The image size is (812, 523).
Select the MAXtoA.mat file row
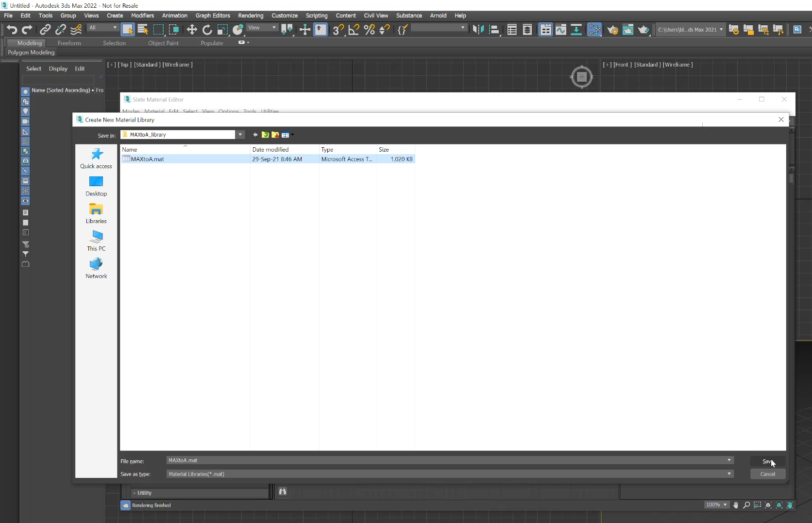point(268,159)
